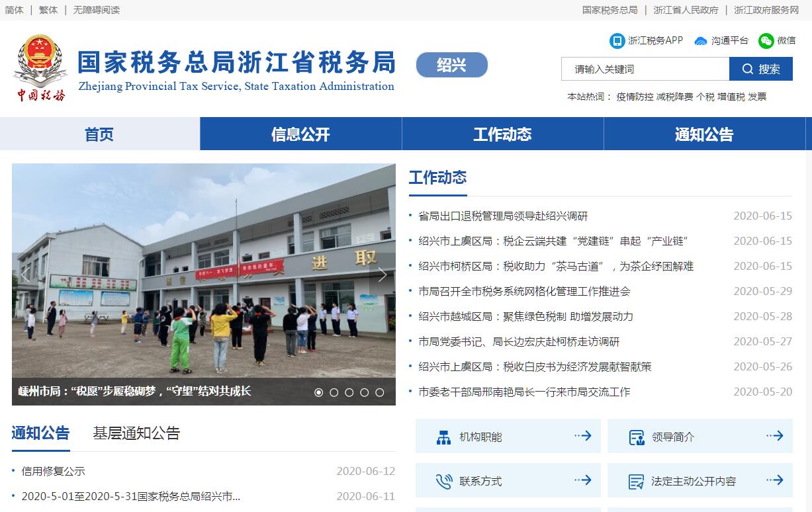Open the Zhejiang Tax APP icon
This screenshot has width=812, height=512.
click(617, 41)
